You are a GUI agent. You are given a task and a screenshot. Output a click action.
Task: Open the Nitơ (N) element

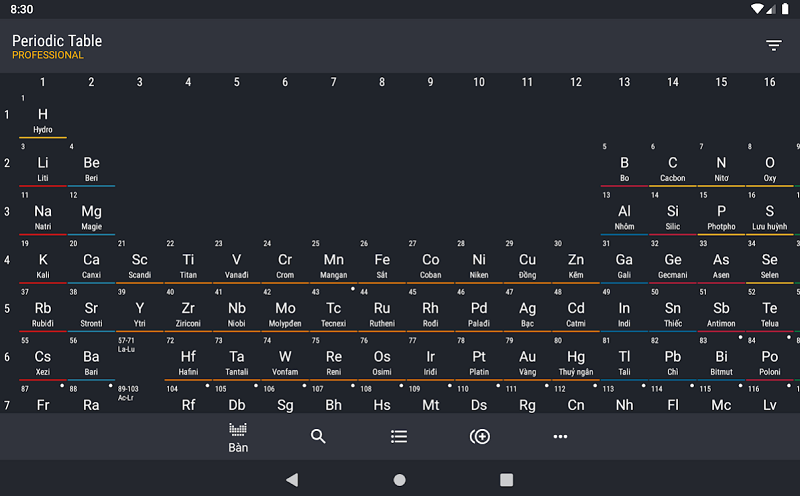[x=721, y=164]
